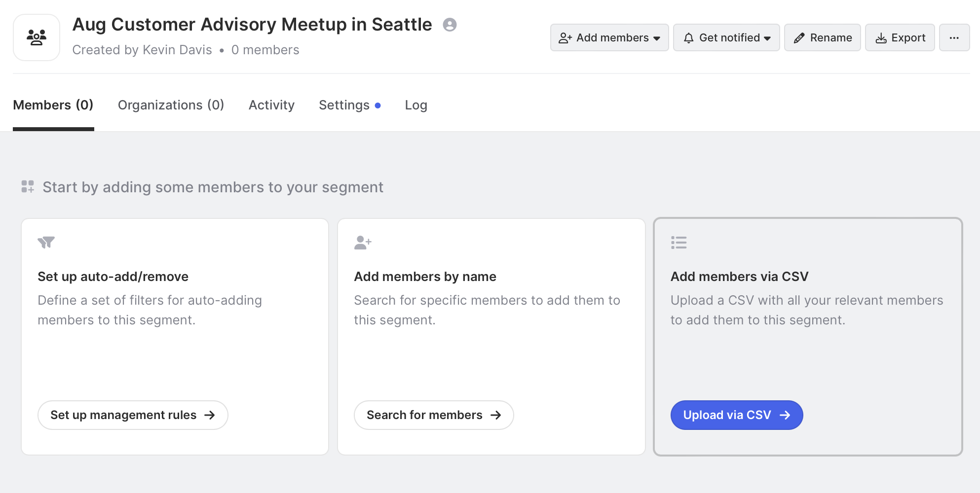Click the funnel filter icon
This screenshot has height=493, width=980.
click(46, 243)
